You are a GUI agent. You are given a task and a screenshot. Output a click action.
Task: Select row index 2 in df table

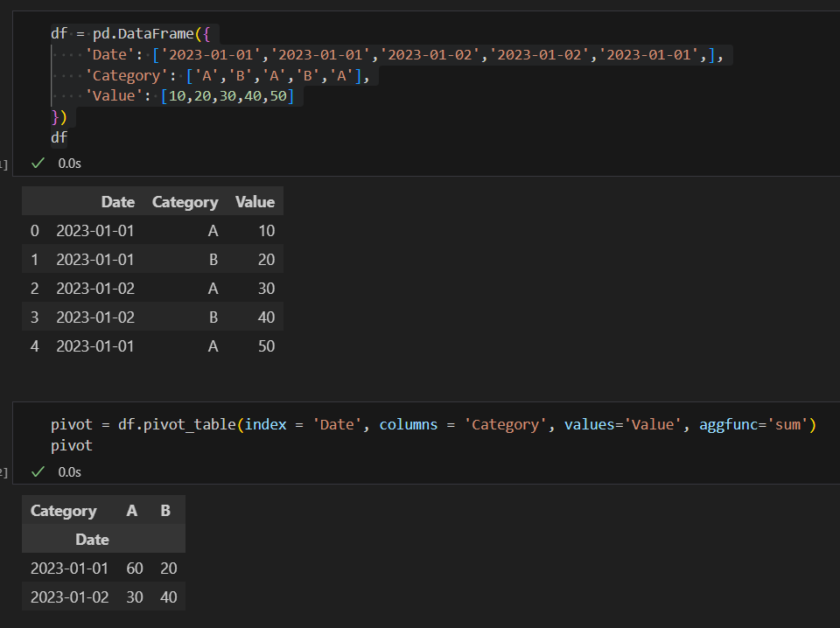click(35, 289)
